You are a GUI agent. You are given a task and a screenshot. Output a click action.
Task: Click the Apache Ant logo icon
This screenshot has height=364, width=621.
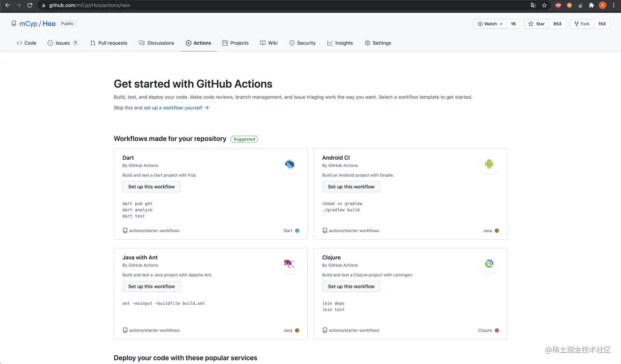pos(290,263)
